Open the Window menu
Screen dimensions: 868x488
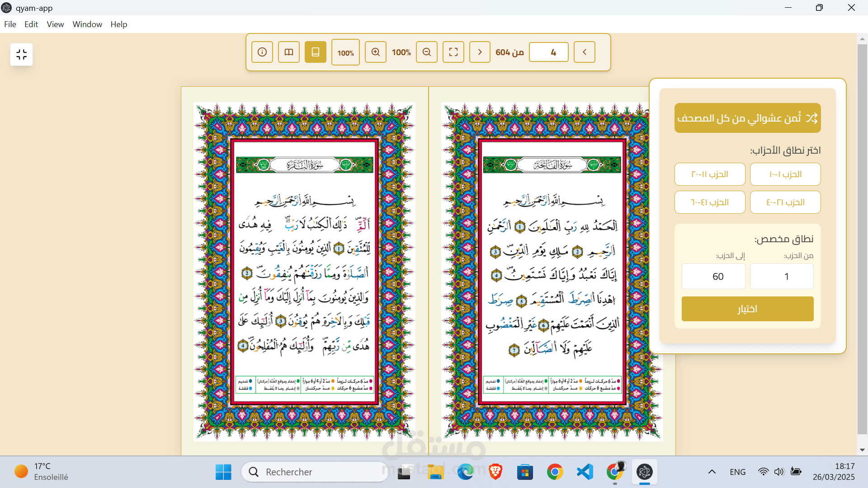[87, 24]
